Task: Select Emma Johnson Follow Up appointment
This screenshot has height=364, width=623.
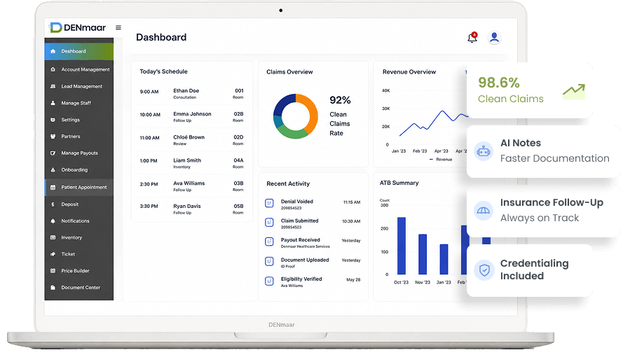Action: (x=191, y=117)
